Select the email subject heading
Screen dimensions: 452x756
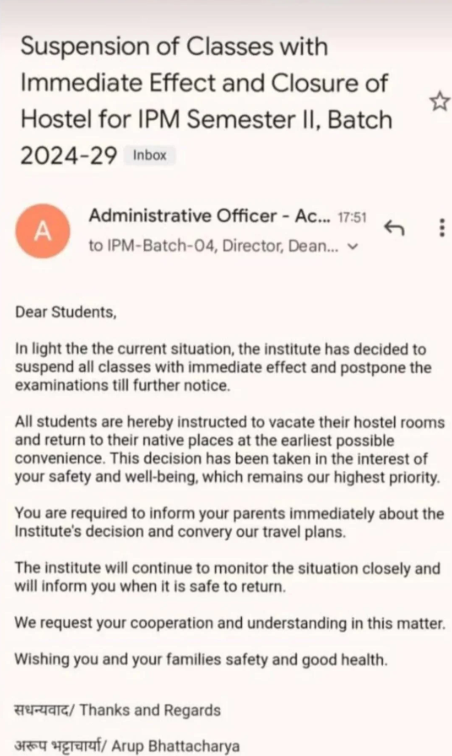[206, 101]
